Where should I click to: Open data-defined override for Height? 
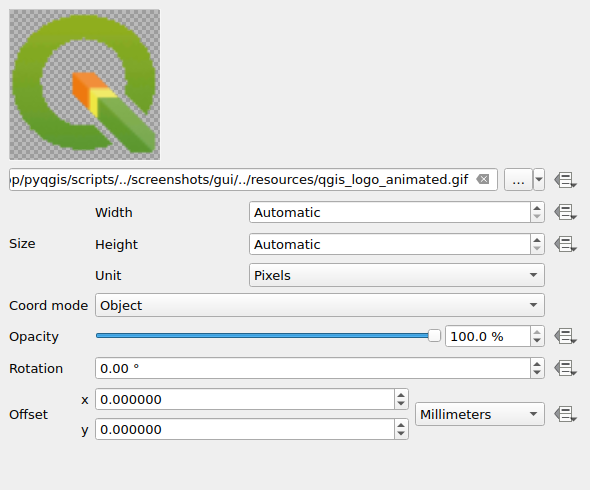click(565, 244)
